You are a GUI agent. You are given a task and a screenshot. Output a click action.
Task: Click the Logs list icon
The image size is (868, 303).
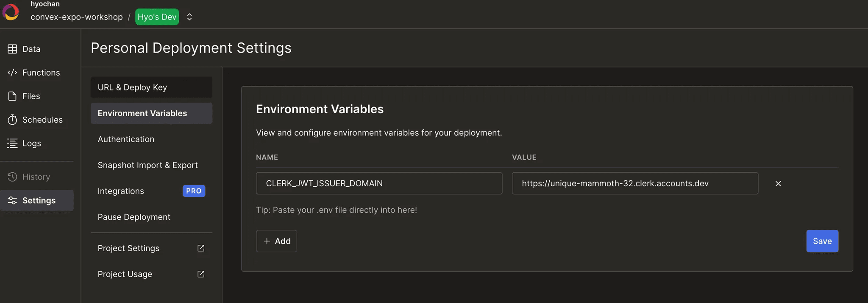click(12, 143)
